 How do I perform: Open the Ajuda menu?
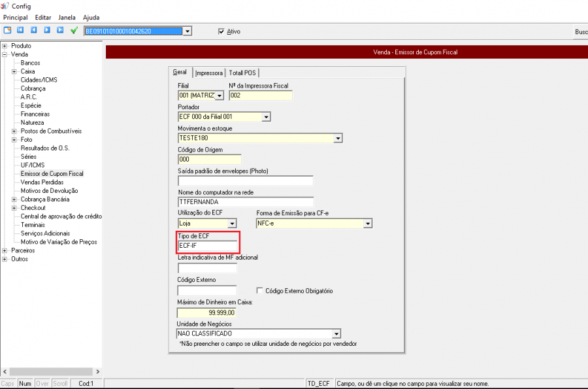(91, 17)
